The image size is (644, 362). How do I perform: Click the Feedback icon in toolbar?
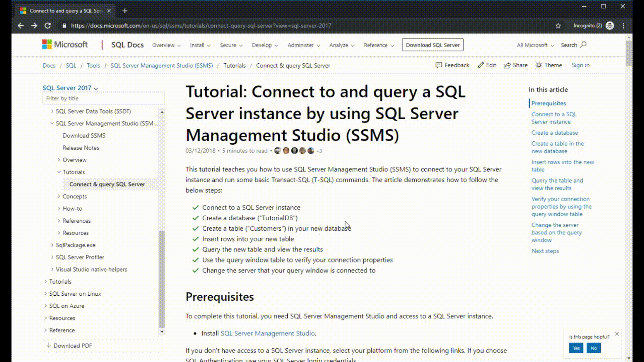point(439,65)
